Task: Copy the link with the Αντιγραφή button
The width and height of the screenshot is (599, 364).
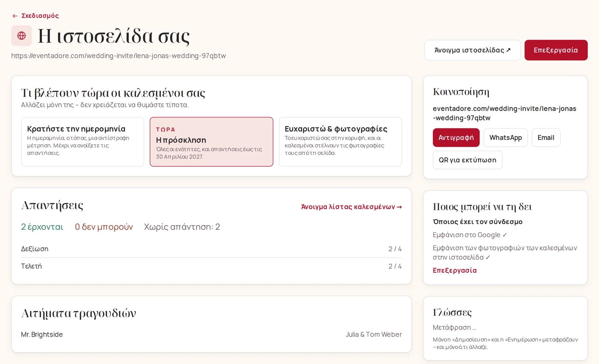Action: (x=456, y=138)
